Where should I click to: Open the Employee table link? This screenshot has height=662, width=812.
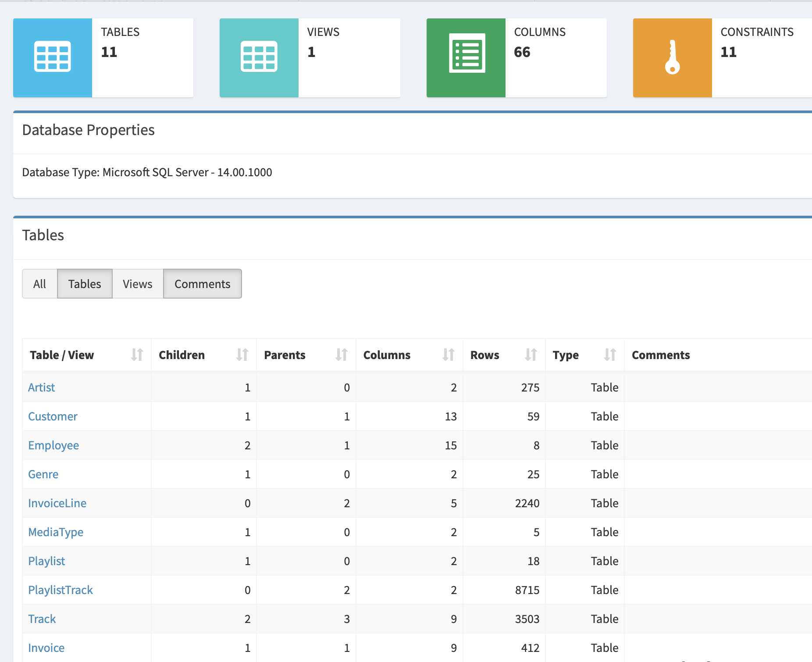point(53,445)
